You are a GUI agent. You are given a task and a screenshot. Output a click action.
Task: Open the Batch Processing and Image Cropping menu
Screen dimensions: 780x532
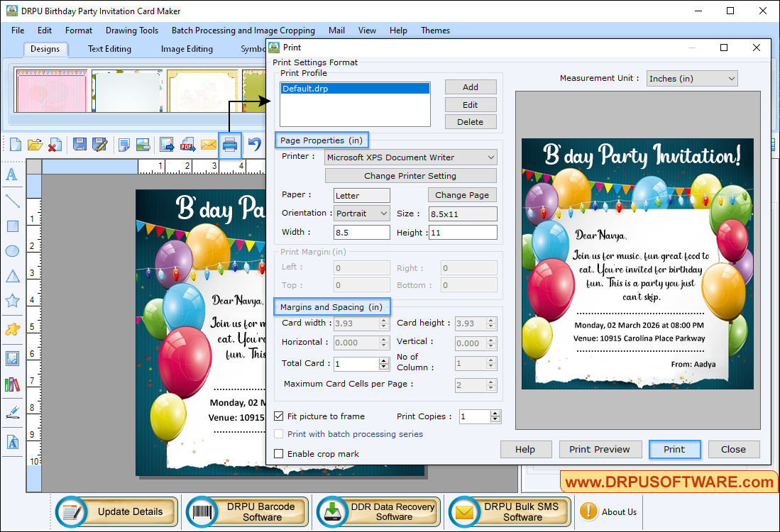pyautogui.click(x=243, y=31)
